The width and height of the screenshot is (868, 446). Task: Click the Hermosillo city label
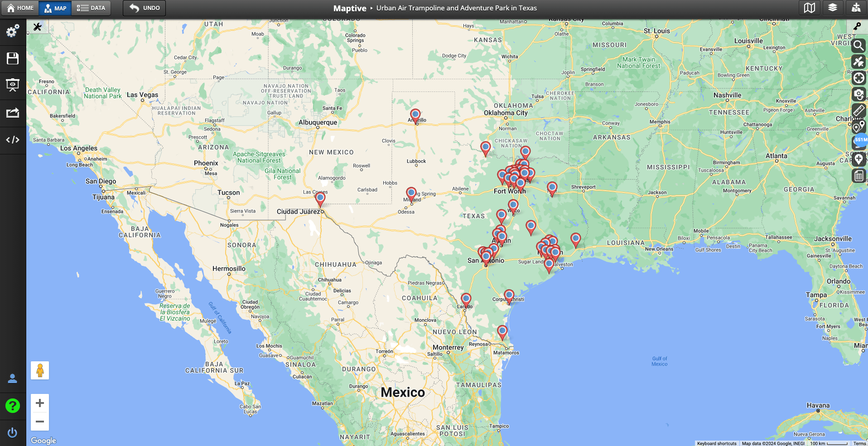point(229,269)
